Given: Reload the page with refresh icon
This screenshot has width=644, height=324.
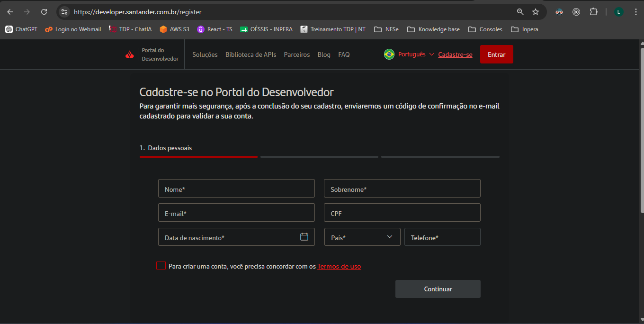Looking at the screenshot, I should tap(44, 12).
